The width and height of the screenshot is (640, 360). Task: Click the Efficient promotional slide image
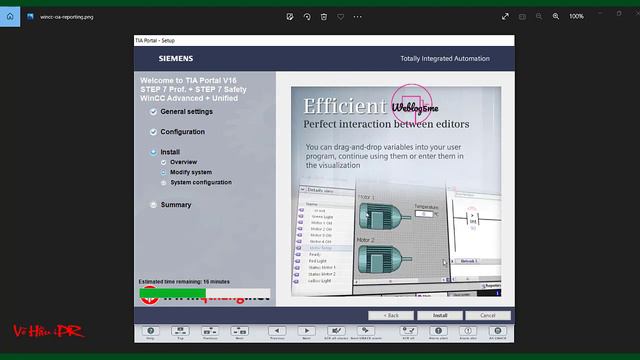pyautogui.click(x=396, y=191)
